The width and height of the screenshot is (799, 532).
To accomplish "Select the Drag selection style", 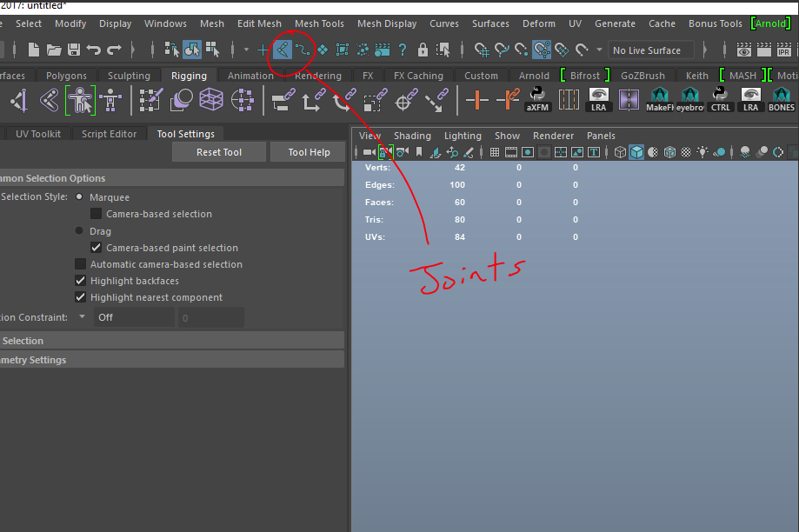I will click(x=79, y=231).
